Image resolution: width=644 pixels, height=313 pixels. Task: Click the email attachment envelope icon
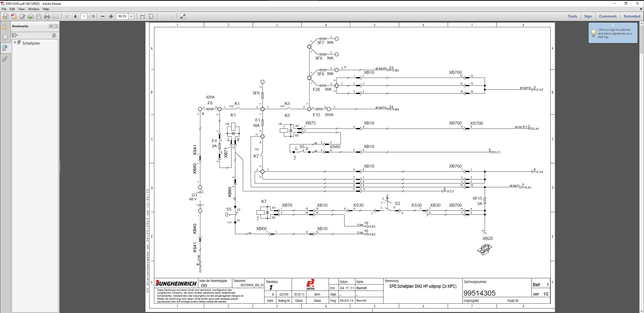pos(56,16)
